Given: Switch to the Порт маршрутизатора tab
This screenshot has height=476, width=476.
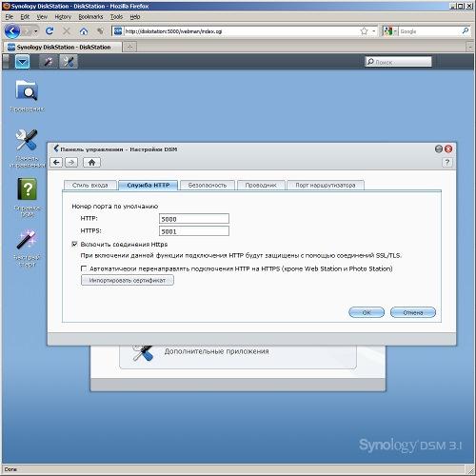Looking at the screenshot, I should pyautogui.click(x=326, y=185).
